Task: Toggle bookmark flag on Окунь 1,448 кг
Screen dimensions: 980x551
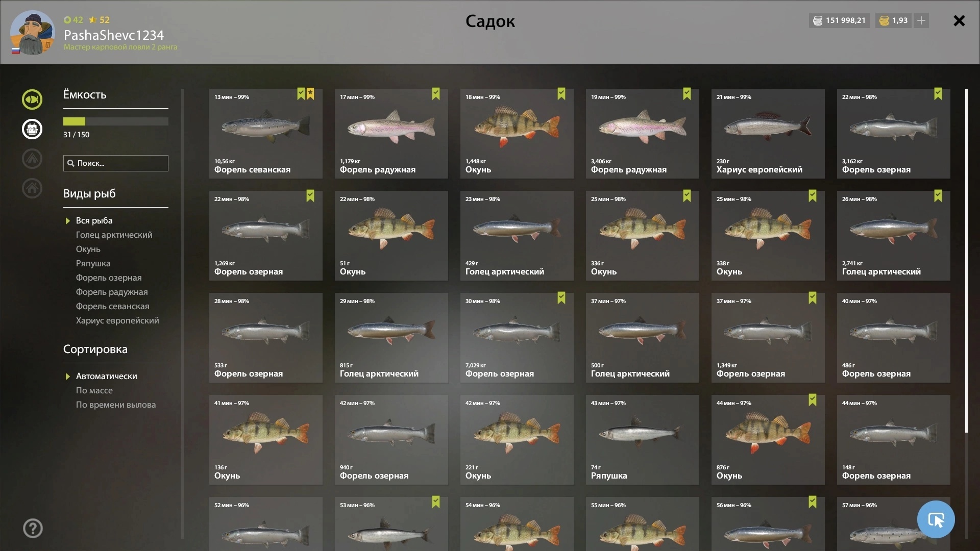Action: point(561,94)
